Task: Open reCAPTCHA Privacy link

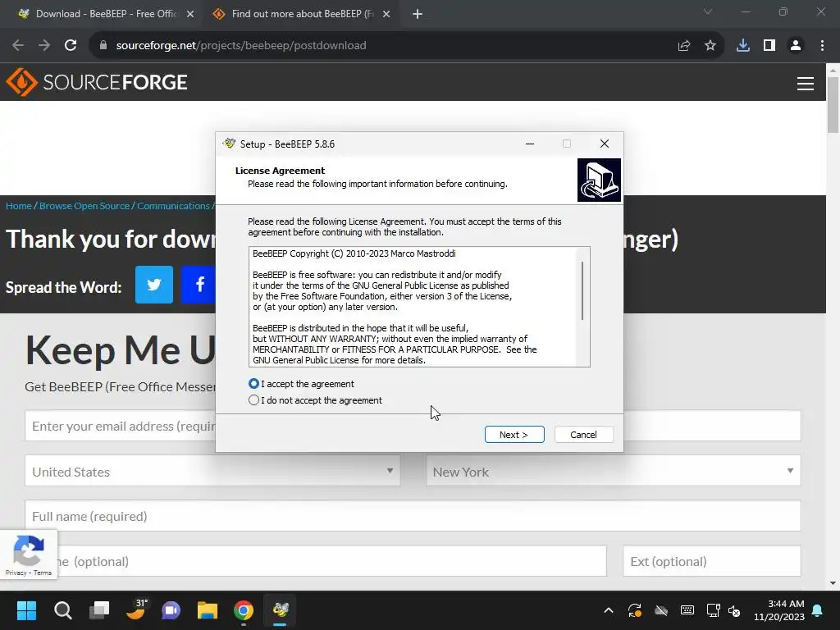Action: coord(16,573)
